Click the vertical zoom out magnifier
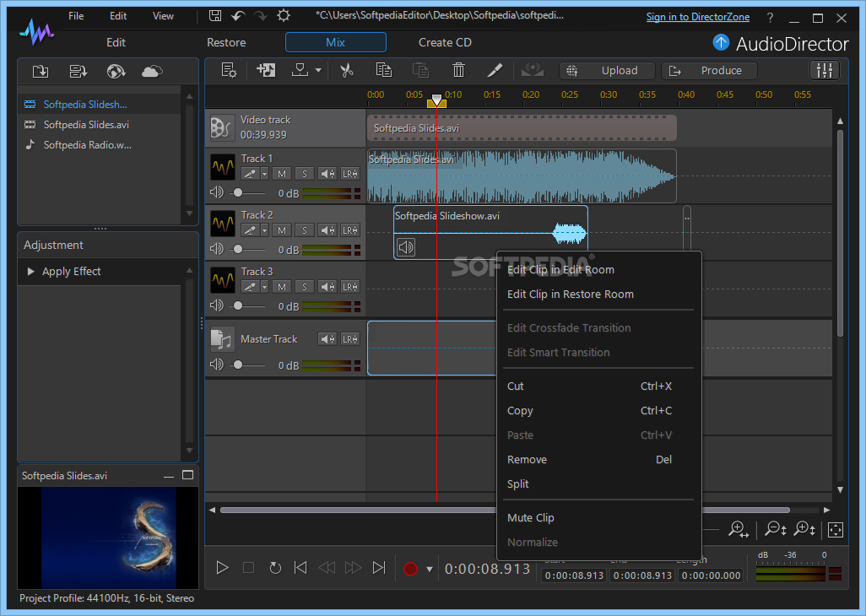The width and height of the screenshot is (866, 616). point(776,529)
